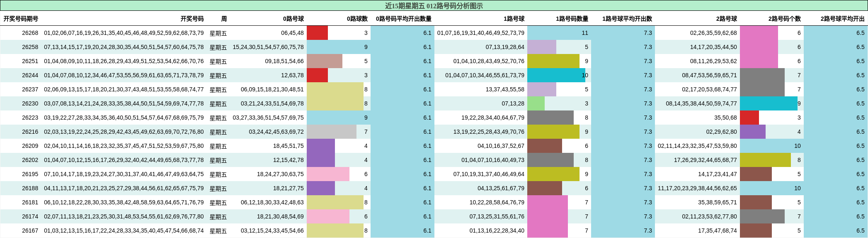Select period number 26230

30,103
